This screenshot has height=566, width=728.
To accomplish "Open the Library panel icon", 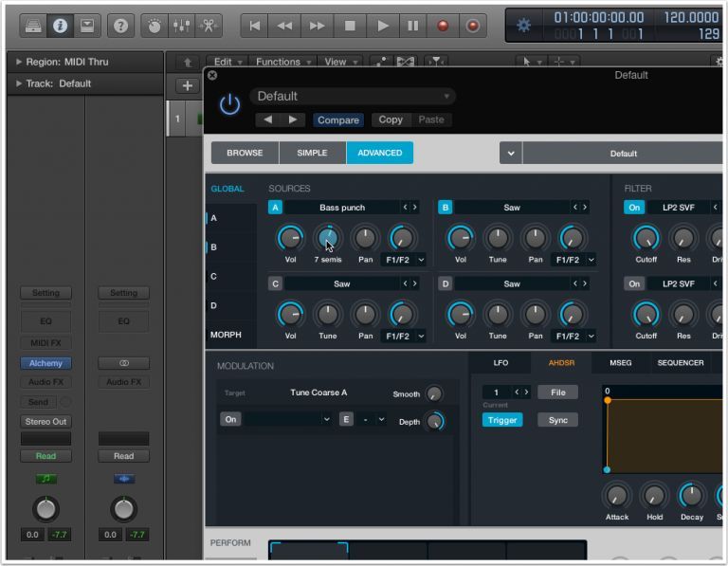I will 33,26.
